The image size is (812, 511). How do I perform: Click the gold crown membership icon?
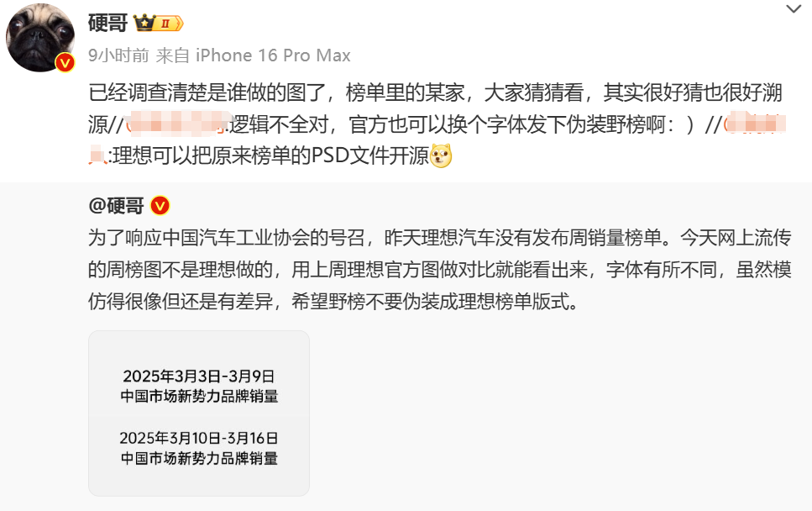tap(144, 23)
